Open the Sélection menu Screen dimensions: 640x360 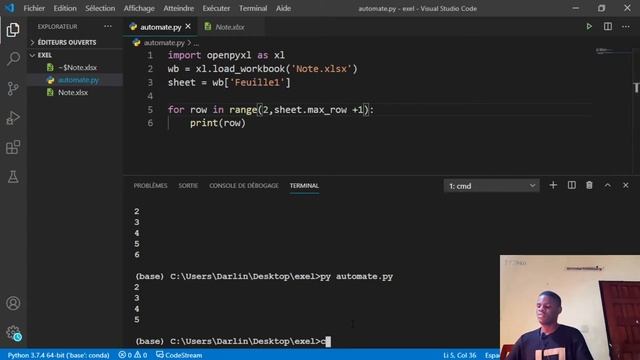[100, 8]
